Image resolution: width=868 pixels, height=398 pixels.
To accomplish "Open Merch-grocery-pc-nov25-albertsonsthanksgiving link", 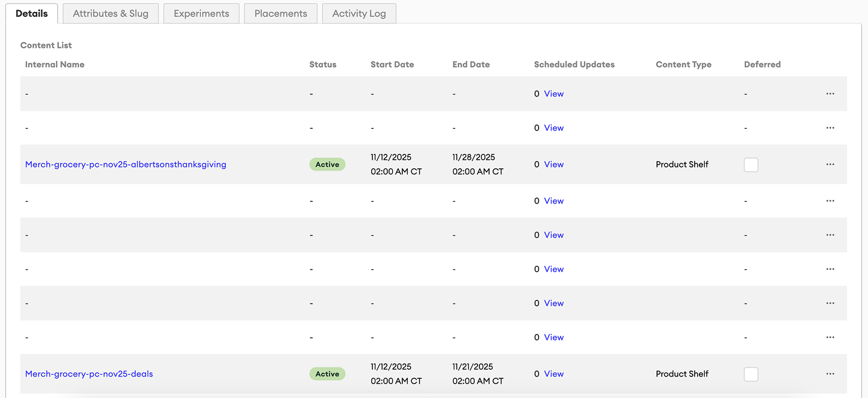I will point(126,165).
